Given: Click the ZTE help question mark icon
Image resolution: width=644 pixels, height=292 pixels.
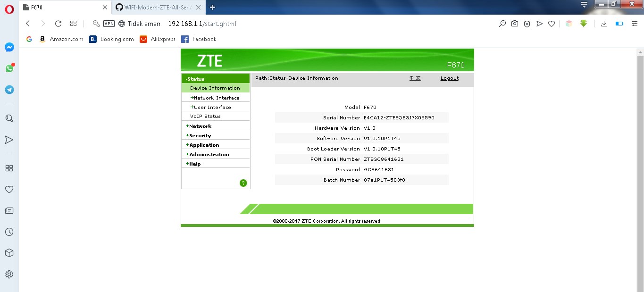Looking at the screenshot, I should 243,183.
